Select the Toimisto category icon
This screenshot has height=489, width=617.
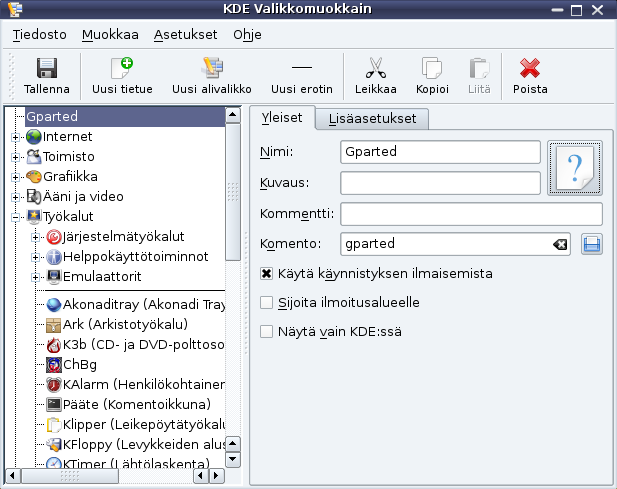[34, 157]
